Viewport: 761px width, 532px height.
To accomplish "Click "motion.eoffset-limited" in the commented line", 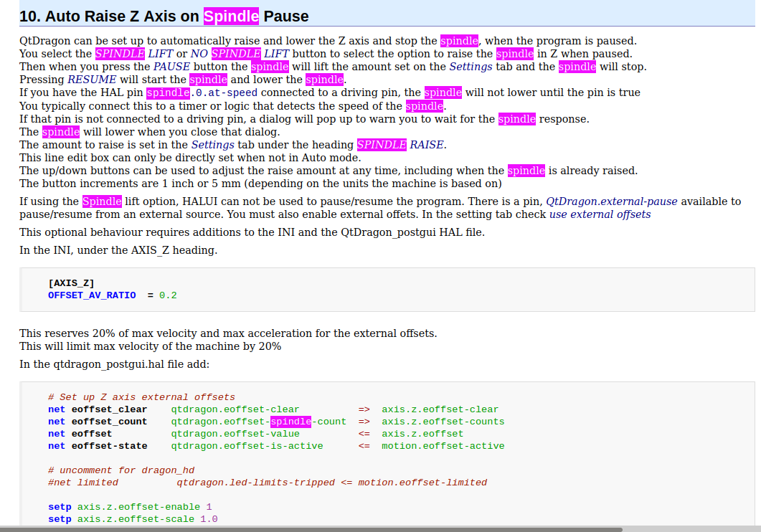I will 422,483.
